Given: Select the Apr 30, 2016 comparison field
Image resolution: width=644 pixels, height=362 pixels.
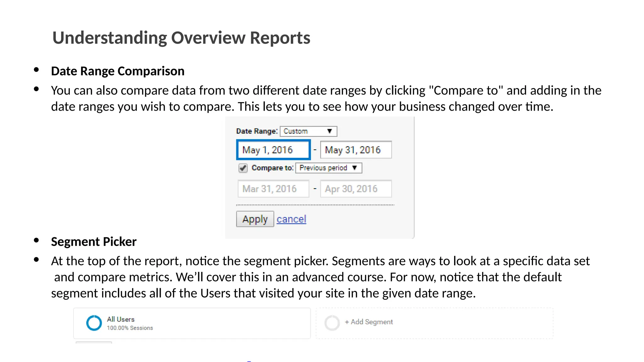Looking at the screenshot, I should [356, 189].
